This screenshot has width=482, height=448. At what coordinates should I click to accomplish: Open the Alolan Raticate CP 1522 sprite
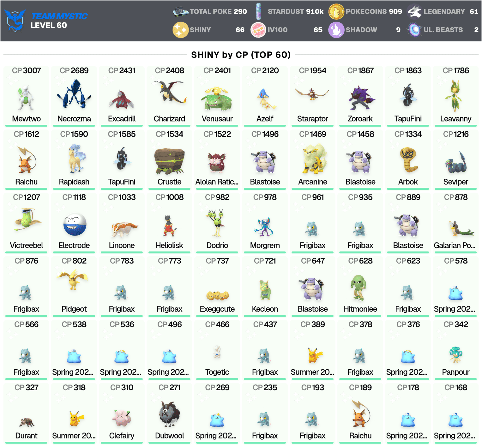(217, 162)
